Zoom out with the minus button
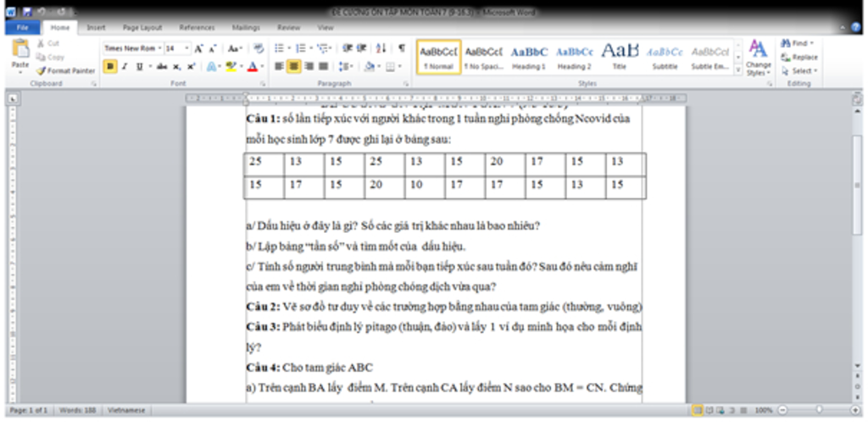The width and height of the screenshot is (868, 422). (x=782, y=410)
